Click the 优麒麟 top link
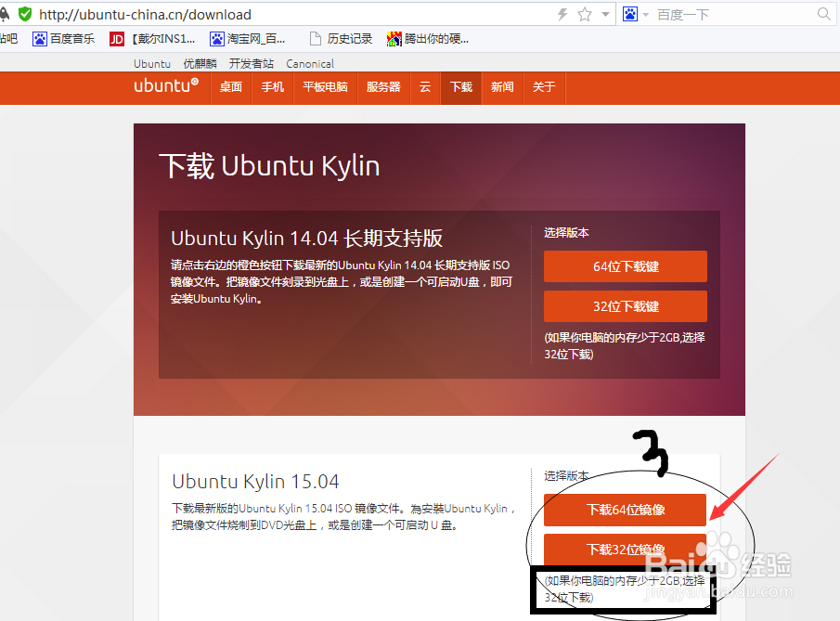The image size is (840, 621). (200, 64)
